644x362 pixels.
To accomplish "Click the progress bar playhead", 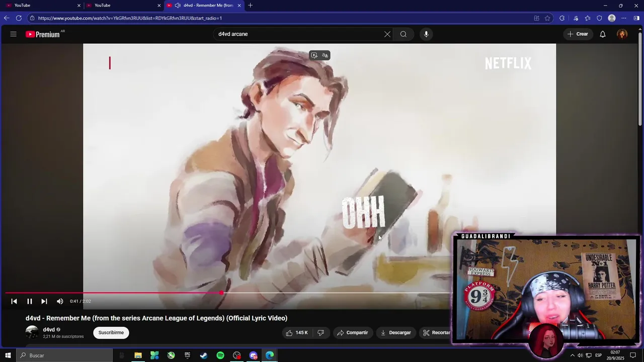I will pos(221,293).
